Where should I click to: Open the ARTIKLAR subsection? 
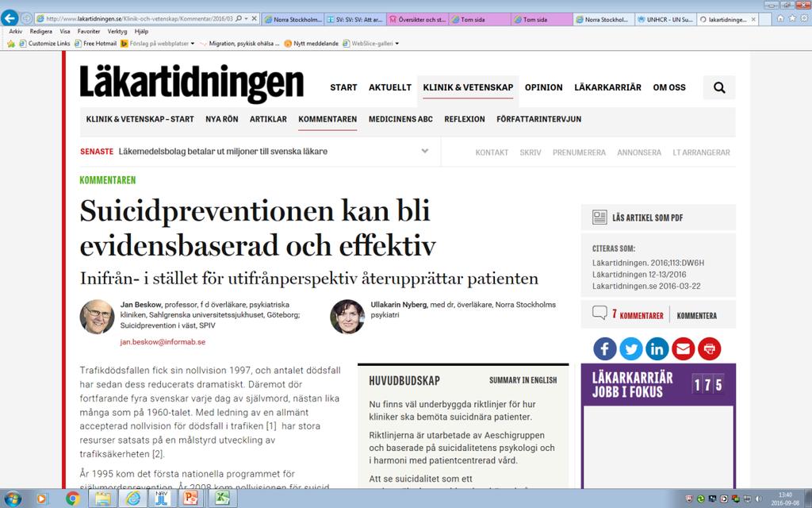268,119
